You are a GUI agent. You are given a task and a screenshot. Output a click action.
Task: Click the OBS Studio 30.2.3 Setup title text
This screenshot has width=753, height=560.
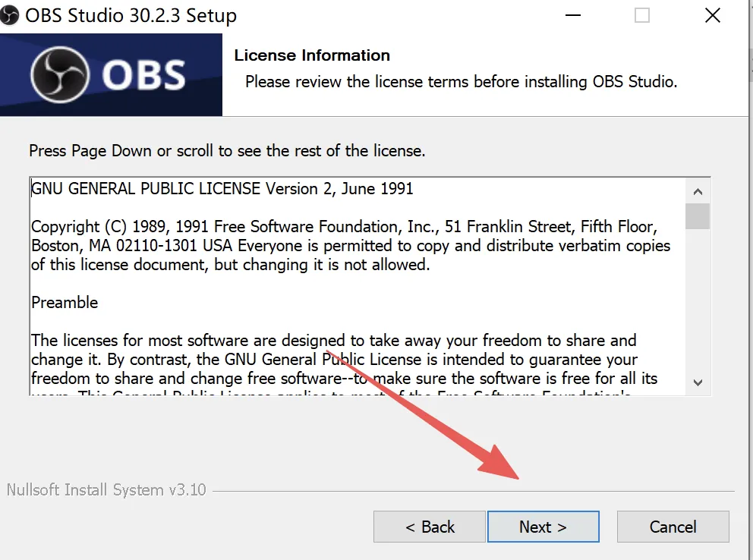point(131,15)
